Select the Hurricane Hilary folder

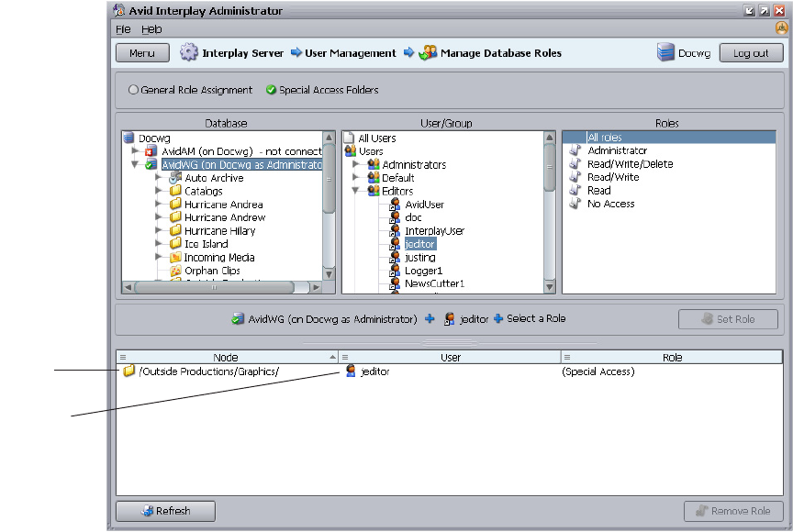pyautogui.click(x=220, y=231)
